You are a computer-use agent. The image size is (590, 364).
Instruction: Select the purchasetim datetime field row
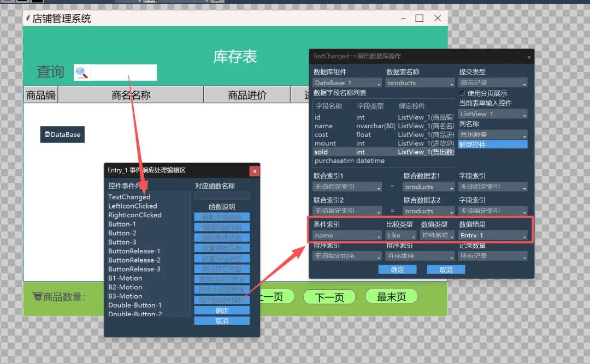click(383, 160)
